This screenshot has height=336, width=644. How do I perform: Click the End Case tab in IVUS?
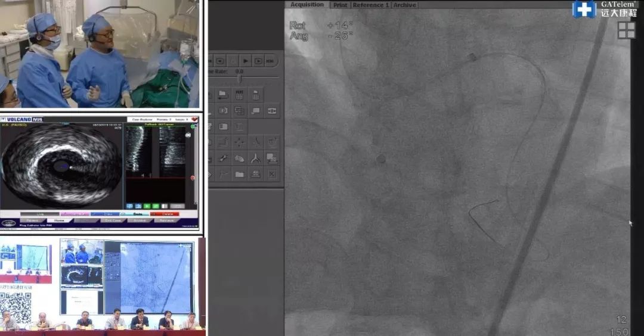click(113, 220)
